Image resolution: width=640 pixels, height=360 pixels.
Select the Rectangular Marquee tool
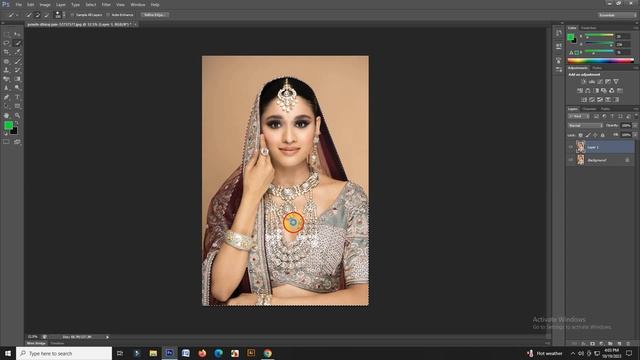click(x=7, y=35)
